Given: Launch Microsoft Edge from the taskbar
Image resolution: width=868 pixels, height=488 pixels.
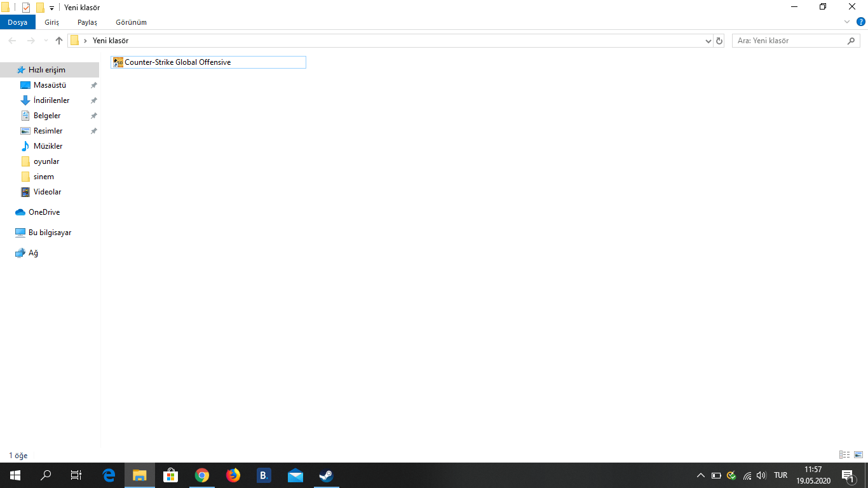Looking at the screenshot, I should tap(109, 475).
